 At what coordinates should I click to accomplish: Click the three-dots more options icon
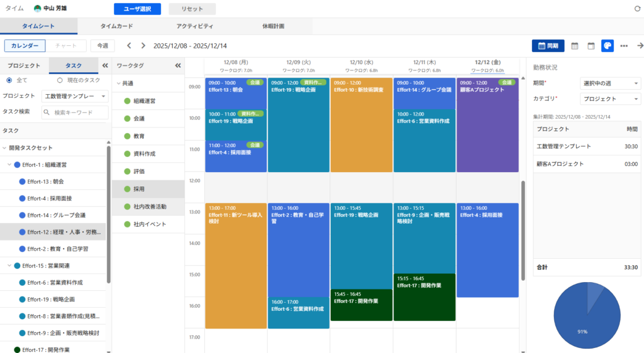click(624, 46)
